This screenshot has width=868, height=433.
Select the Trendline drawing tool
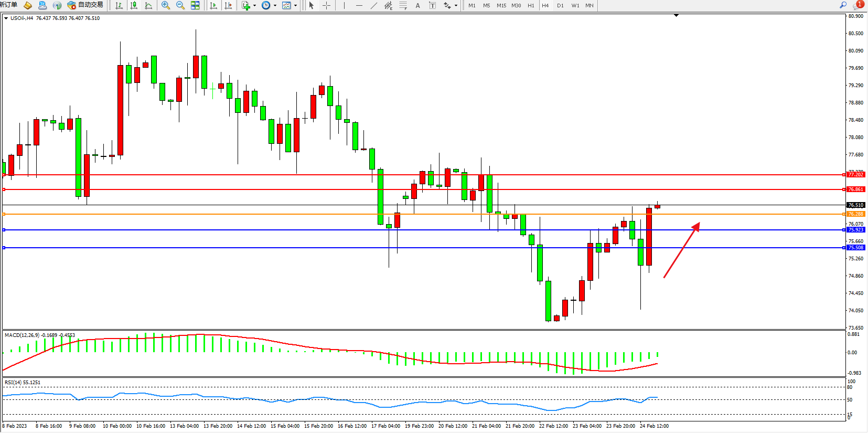(x=373, y=5)
